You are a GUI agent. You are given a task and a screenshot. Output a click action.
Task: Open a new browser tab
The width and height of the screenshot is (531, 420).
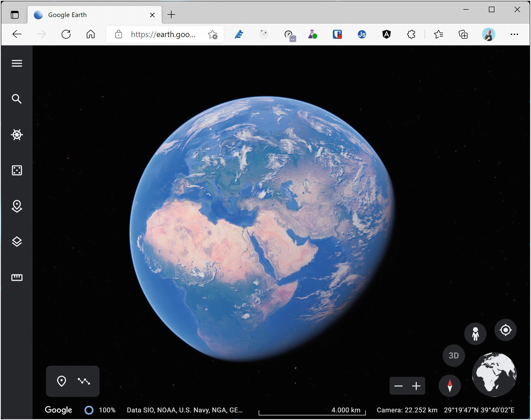(x=171, y=14)
